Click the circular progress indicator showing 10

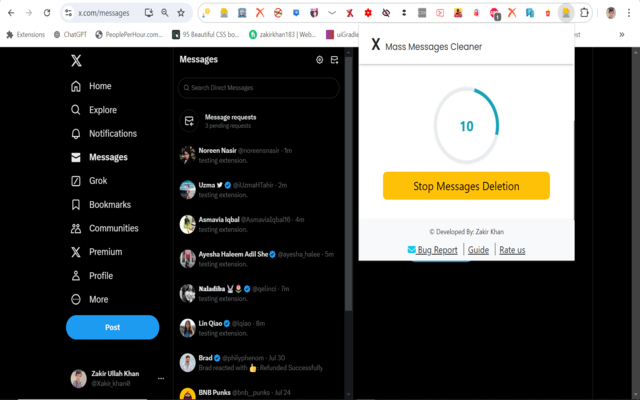[466, 126]
